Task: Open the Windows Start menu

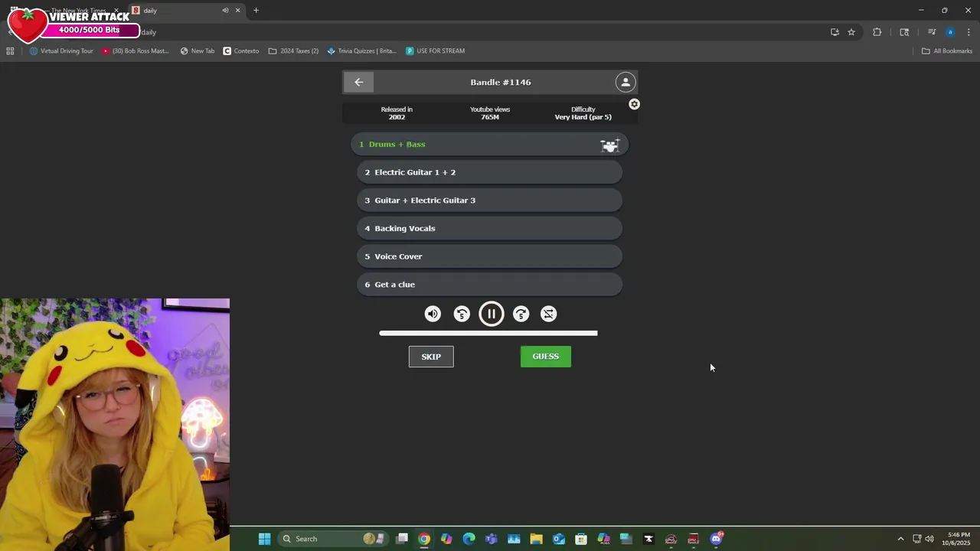Action: point(264,539)
